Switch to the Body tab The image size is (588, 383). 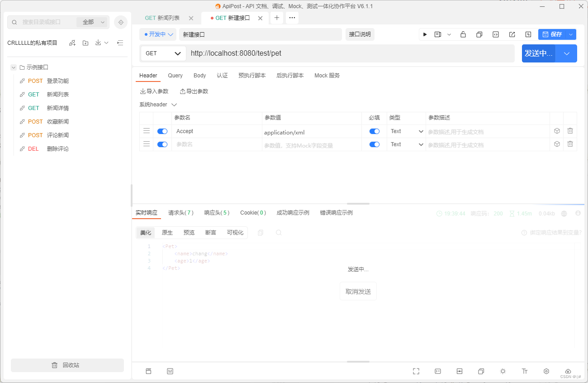(199, 76)
